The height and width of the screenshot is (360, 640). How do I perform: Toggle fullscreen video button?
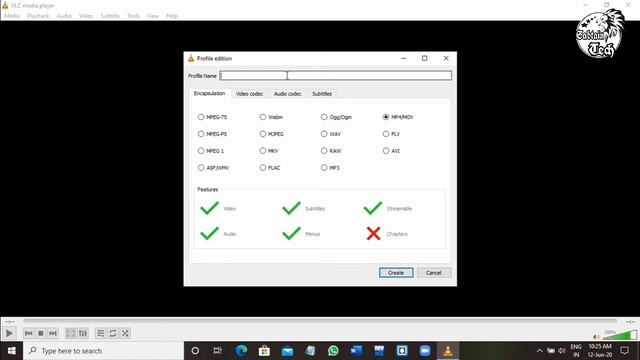pos(71,333)
